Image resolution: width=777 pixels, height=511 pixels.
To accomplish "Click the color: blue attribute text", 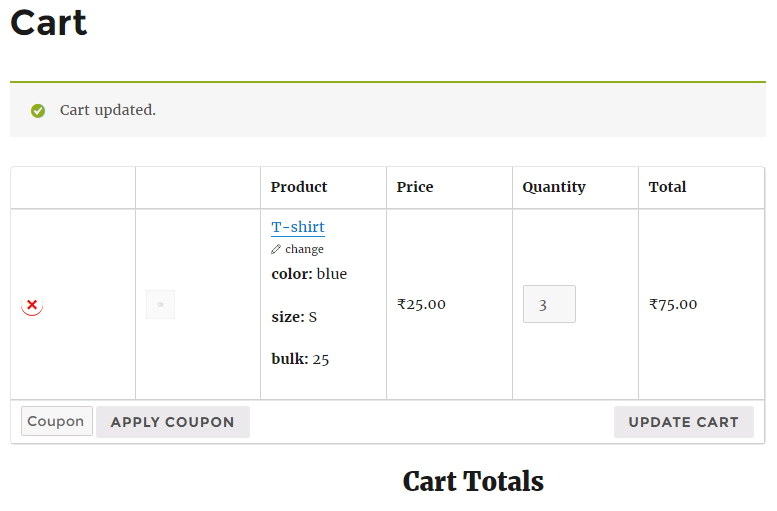I will click(309, 274).
